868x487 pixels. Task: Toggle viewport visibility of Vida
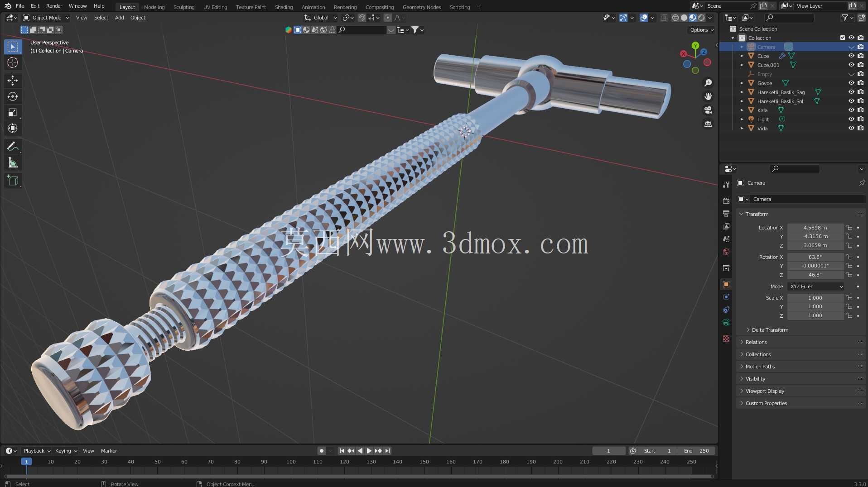coord(851,129)
